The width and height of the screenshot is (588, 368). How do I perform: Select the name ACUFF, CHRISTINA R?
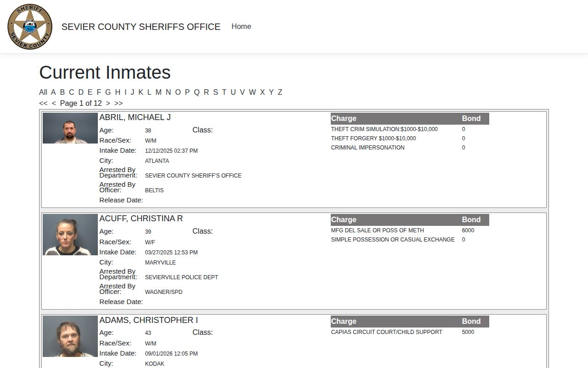click(x=141, y=218)
